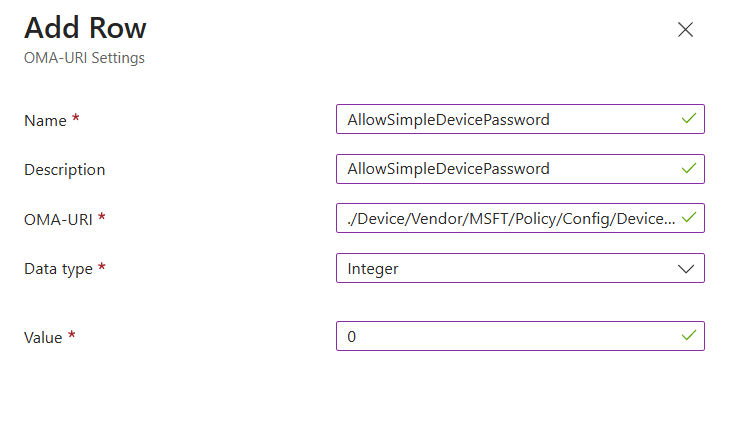Expand the Data type chevron arrow
This screenshot has width=730, height=446.
[x=686, y=268]
